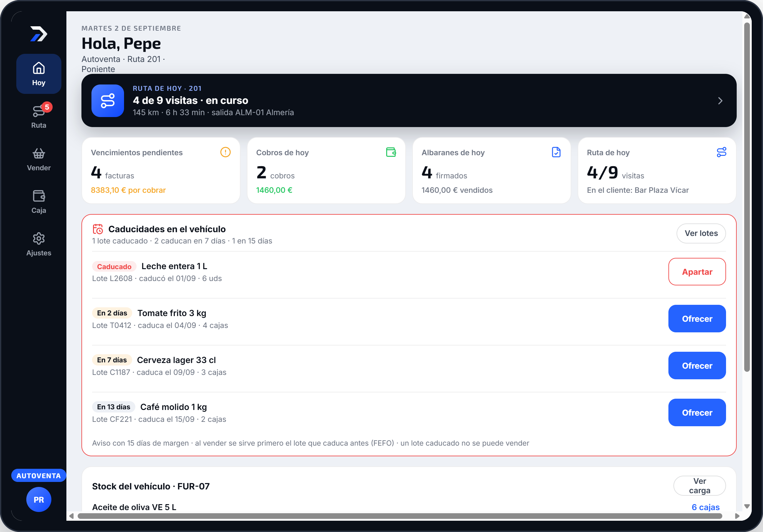Click the vertical scrollbar thumb
This screenshot has height=532, width=763.
[747, 197]
